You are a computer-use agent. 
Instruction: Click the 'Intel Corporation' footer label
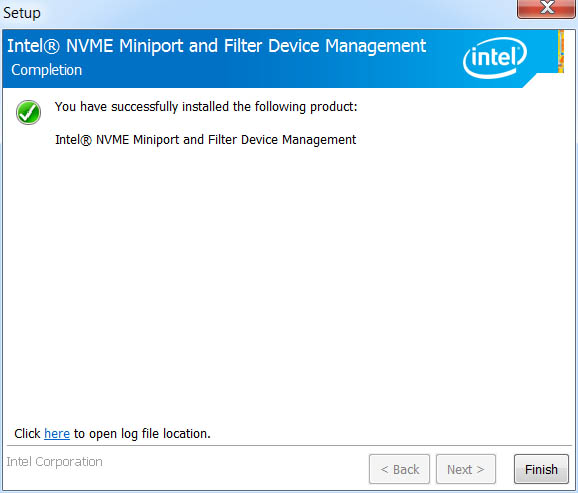[x=55, y=462]
